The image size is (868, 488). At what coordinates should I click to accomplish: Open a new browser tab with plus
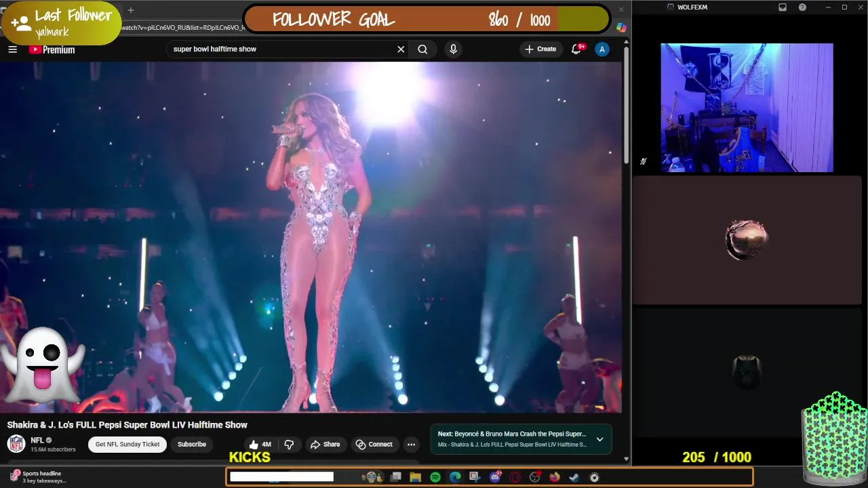pos(131,9)
